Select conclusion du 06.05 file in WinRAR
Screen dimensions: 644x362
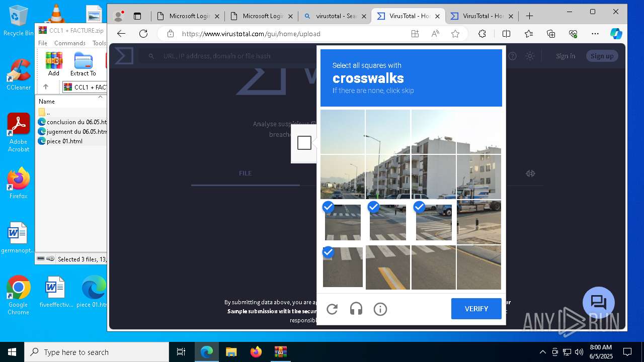[71, 122]
